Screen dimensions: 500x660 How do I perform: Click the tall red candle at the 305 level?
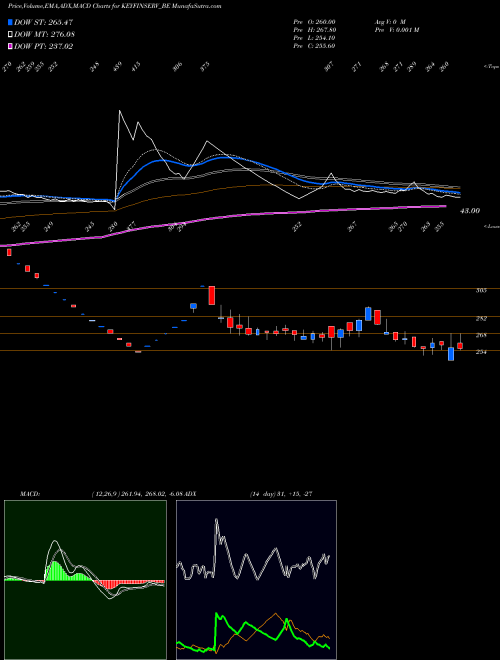(212, 295)
